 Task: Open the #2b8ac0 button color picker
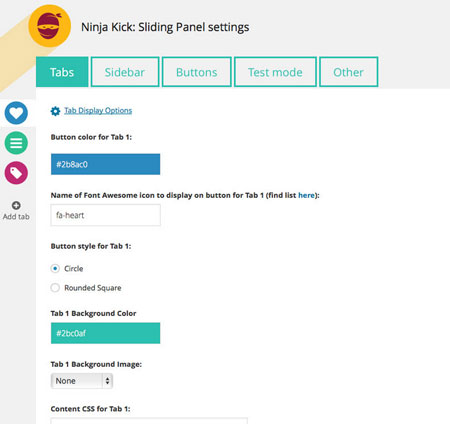coord(105,164)
